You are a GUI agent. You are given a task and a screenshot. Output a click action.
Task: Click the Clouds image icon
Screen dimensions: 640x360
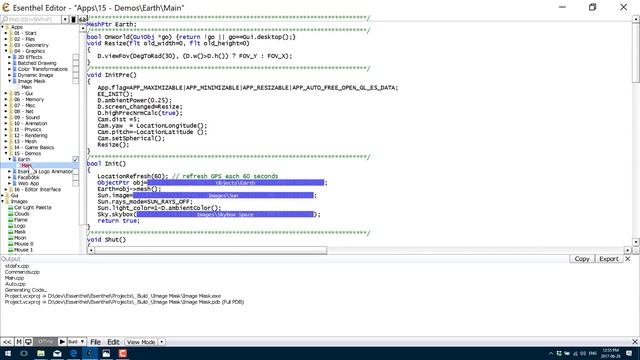click(11, 214)
